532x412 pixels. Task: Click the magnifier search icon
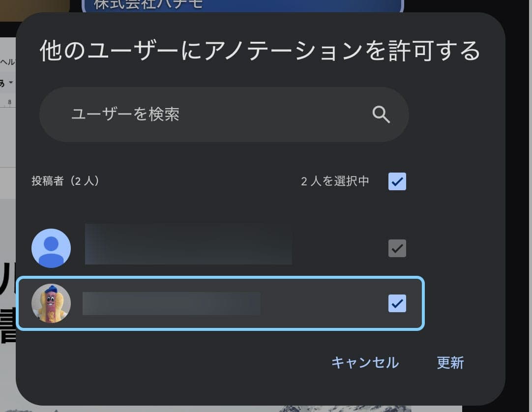coord(381,115)
